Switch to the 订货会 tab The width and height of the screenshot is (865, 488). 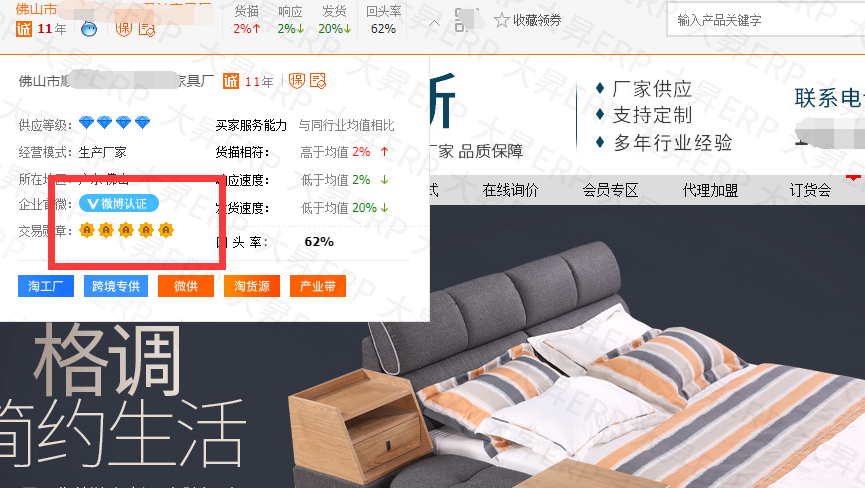pyautogui.click(x=810, y=190)
